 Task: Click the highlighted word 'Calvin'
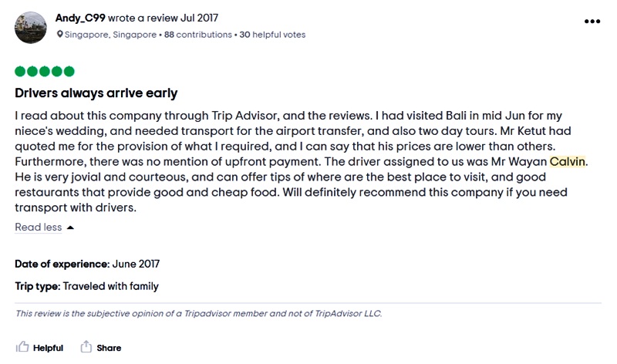568,162
